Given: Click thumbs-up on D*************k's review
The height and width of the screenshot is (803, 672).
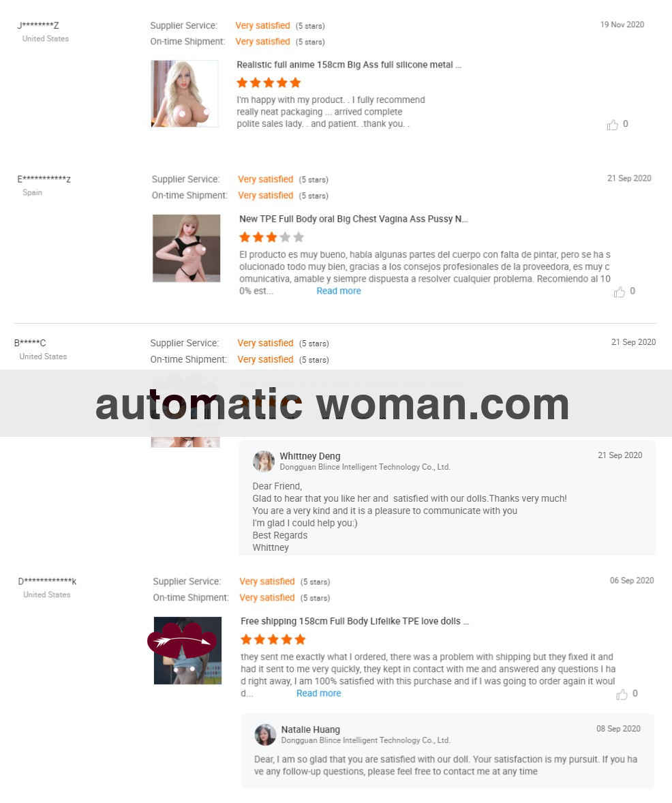Looking at the screenshot, I should point(622,694).
